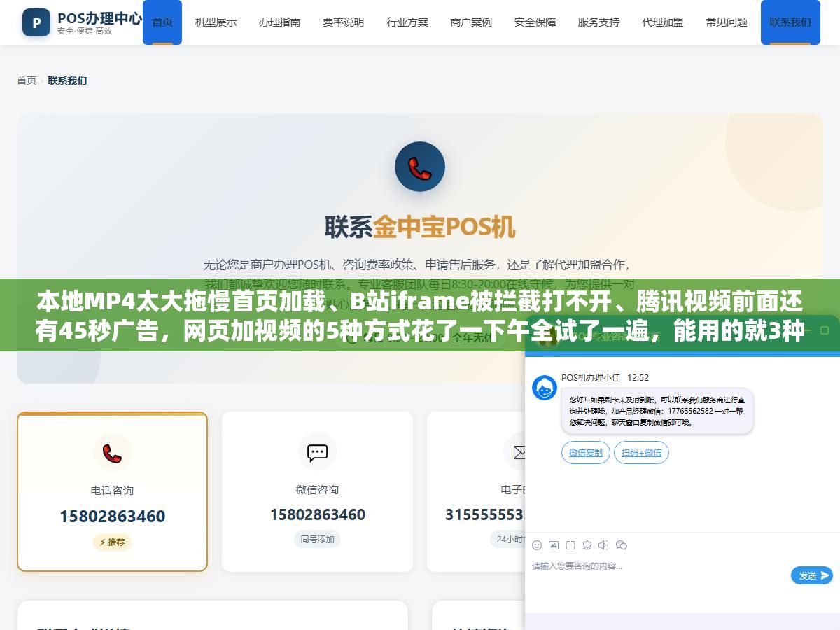Click the chat agent avatar icon

(545, 388)
